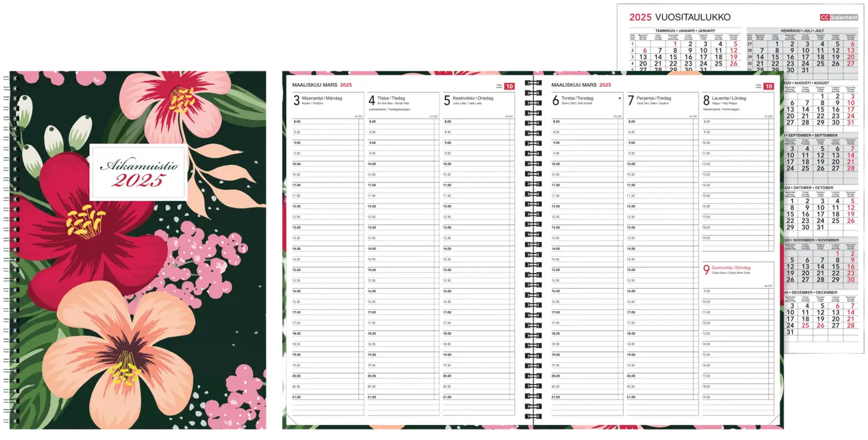Click the 8.00 line in Saturday block
Screen dimensions: 868x440
[x=738, y=122]
